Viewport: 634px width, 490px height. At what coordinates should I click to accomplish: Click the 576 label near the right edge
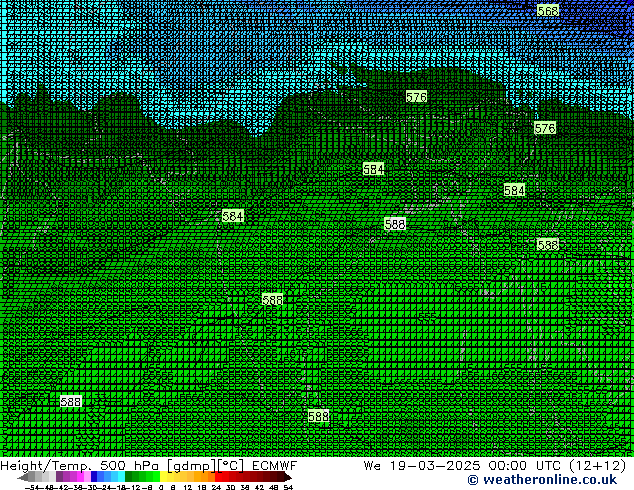click(x=545, y=128)
